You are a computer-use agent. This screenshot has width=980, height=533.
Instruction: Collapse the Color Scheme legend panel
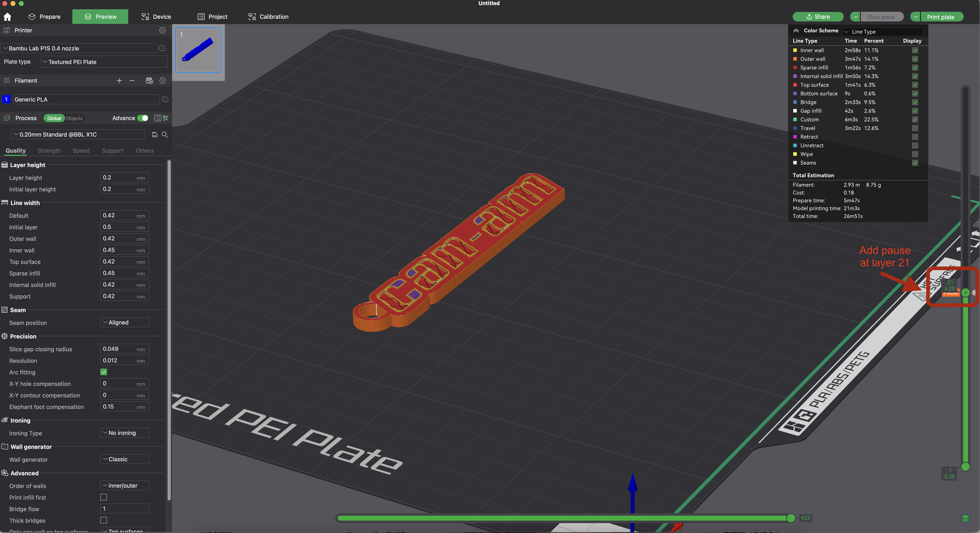coord(796,30)
